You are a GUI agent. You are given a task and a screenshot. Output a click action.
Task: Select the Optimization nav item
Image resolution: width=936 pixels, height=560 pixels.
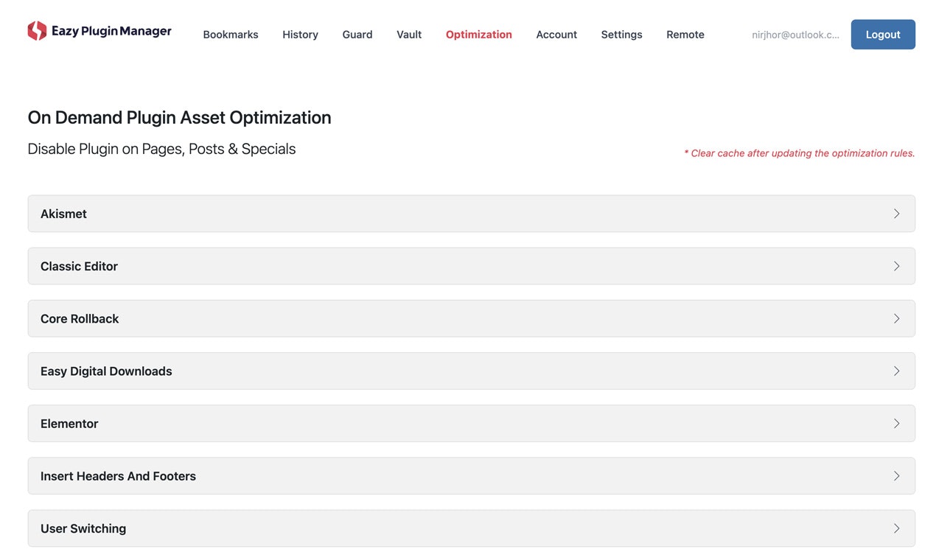479,35
